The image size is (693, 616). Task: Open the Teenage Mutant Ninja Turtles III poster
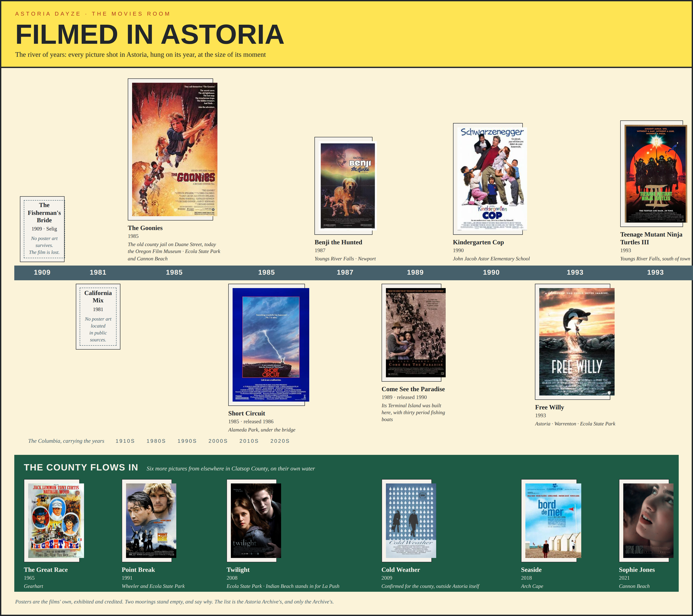pyautogui.click(x=656, y=173)
